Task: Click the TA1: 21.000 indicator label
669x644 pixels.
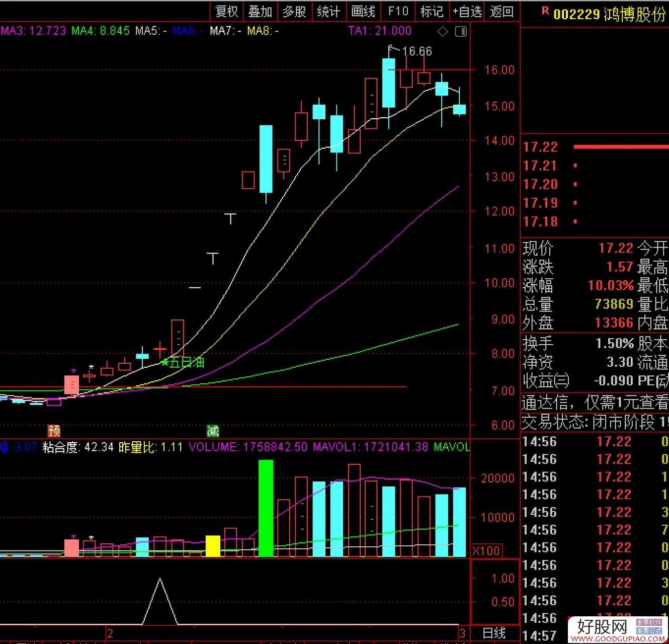Action: click(380, 31)
